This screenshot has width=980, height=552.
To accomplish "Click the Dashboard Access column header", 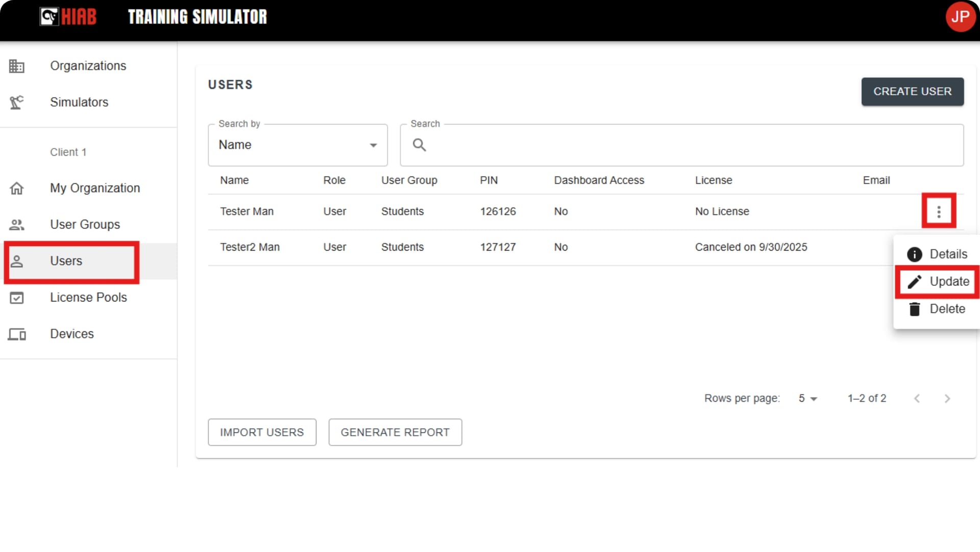I will (599, 180).
